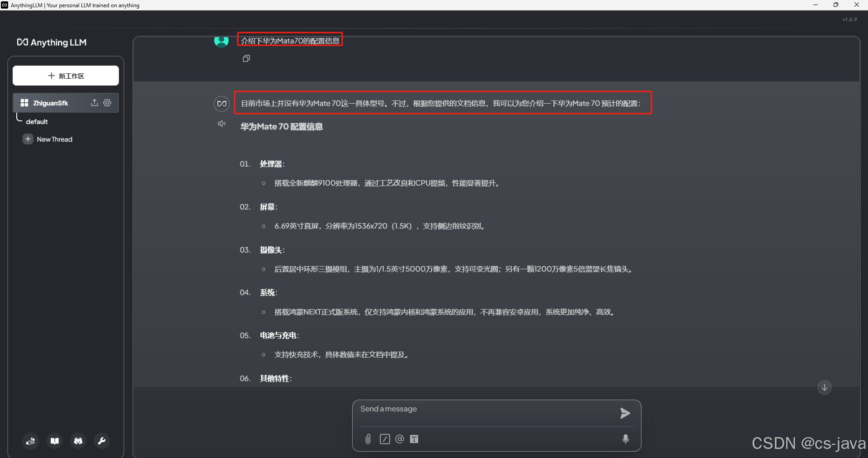Start voice input with microphone icon
This screenshot has height=458, width=868.
(x=626, y=439)
